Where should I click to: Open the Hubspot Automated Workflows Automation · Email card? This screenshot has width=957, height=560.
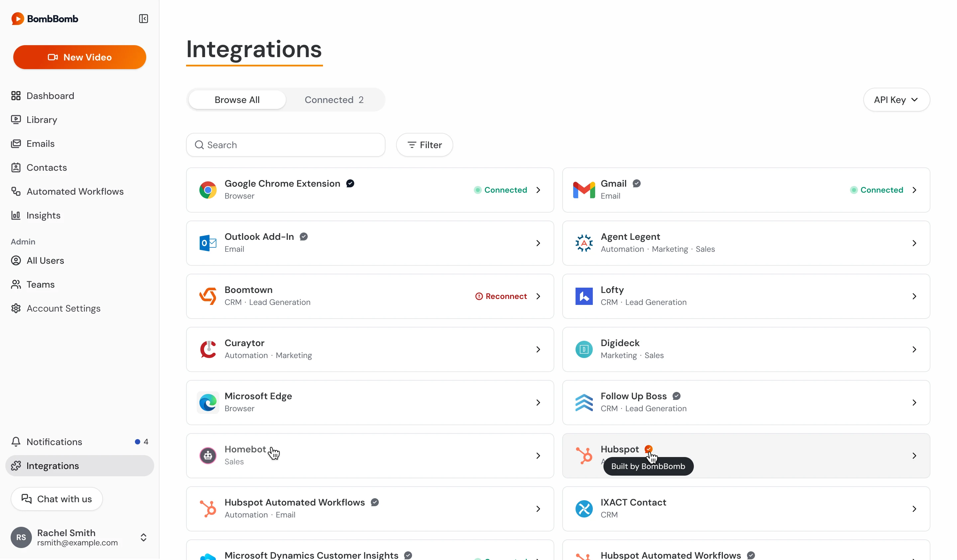click(x=370, y=509)
